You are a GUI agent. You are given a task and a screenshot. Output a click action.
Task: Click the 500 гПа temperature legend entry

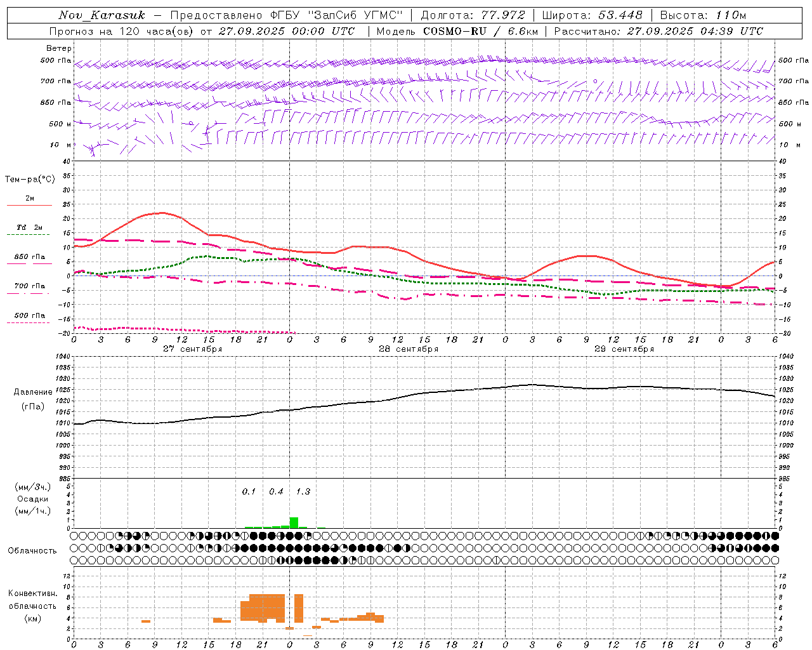coord(30,315)
